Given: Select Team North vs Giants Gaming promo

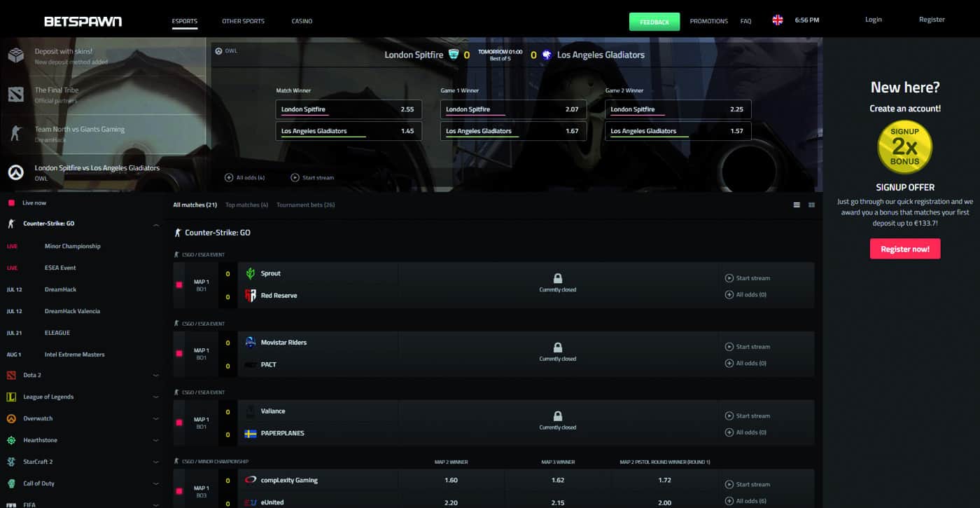Looking at the screenshot, I should tap(104, 133).
